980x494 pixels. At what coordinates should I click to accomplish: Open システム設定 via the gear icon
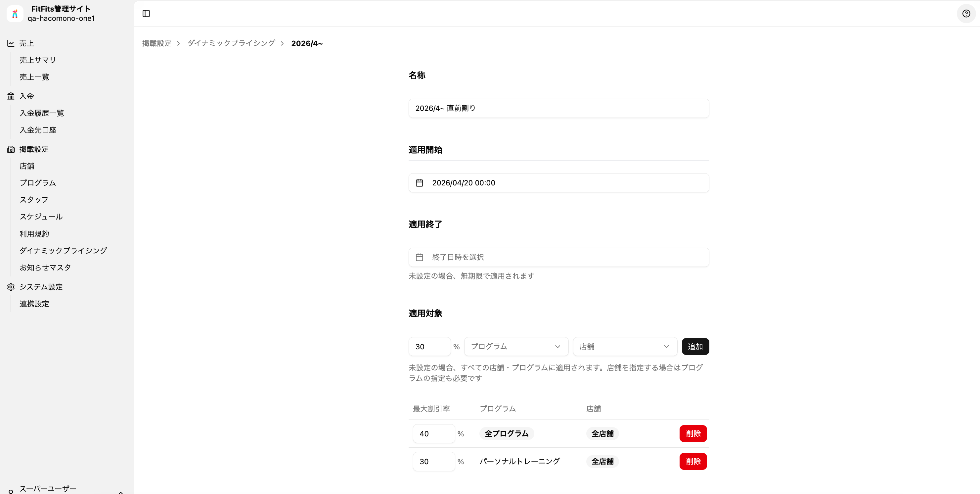click(11, 287)
